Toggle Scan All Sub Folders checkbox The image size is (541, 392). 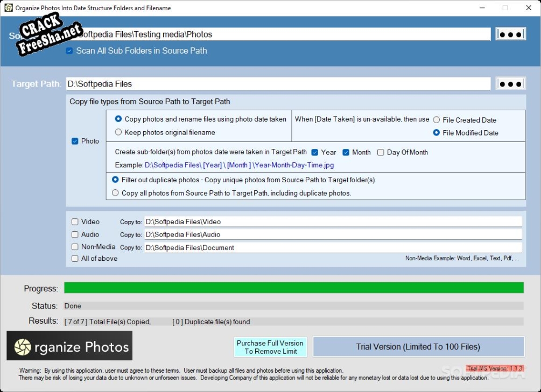pos(69,51)
